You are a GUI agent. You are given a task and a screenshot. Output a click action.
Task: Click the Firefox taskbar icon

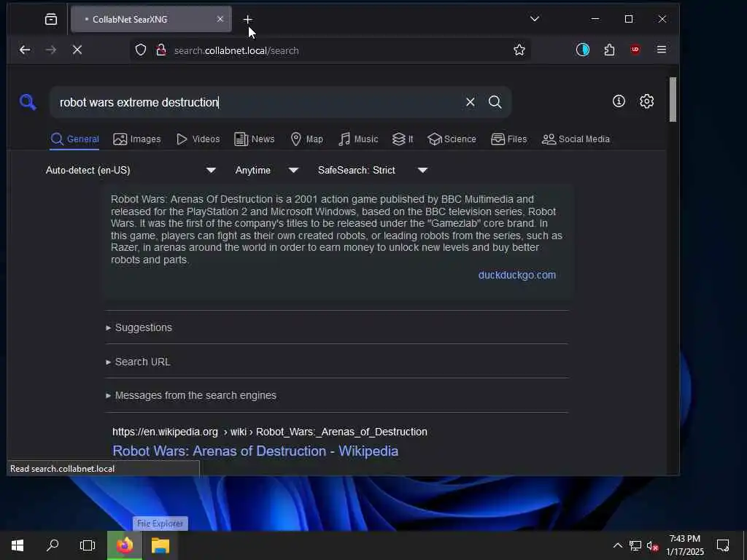[x=125, y=545]
